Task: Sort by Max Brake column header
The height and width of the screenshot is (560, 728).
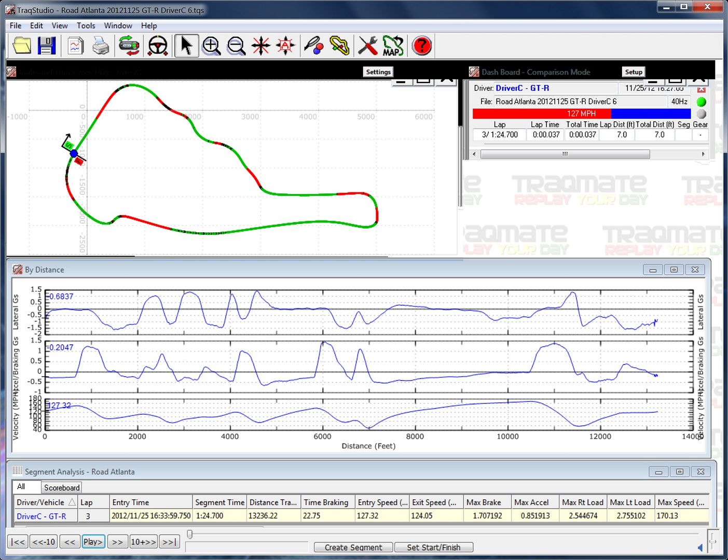Action: pos(487,502)
